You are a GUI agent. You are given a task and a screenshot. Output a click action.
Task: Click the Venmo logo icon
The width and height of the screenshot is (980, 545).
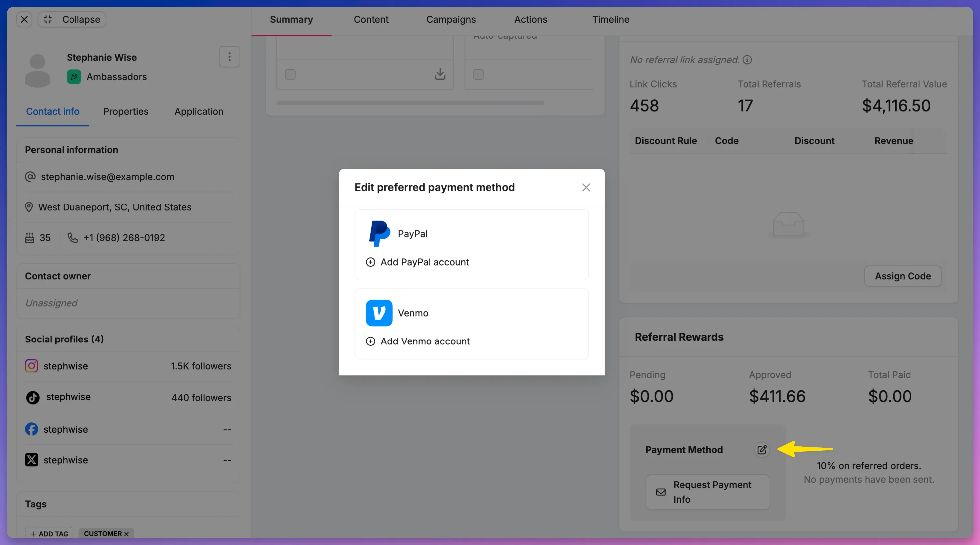tap(379, 313)
